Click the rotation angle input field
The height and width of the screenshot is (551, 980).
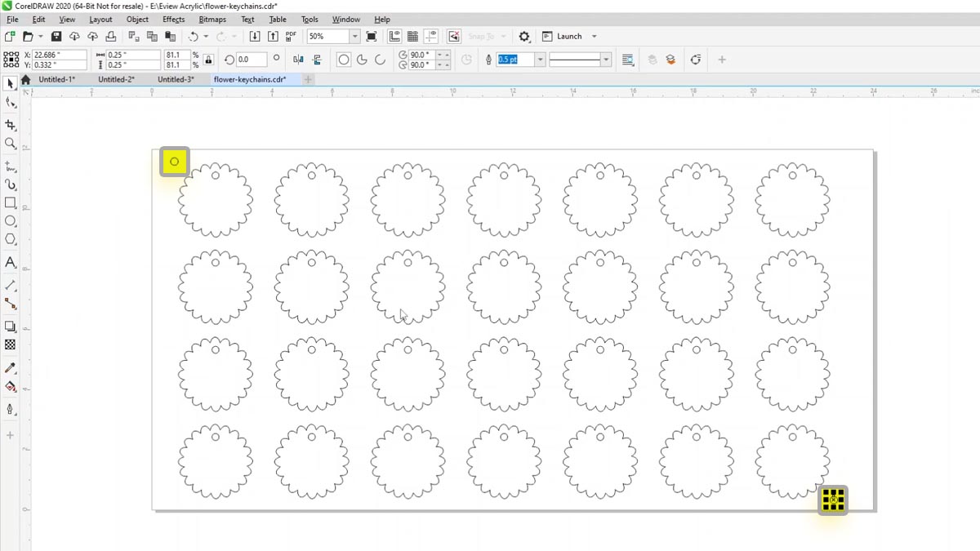(252, 60)
